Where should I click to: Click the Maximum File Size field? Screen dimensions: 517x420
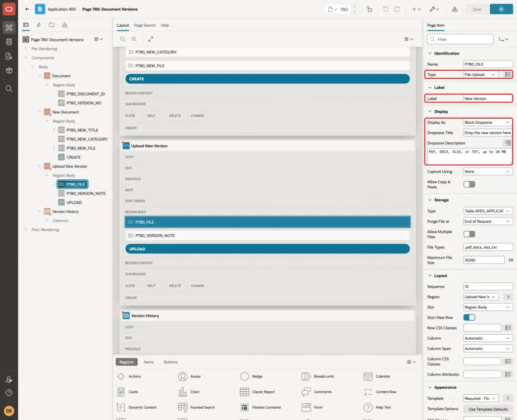(x=484, y=260)
